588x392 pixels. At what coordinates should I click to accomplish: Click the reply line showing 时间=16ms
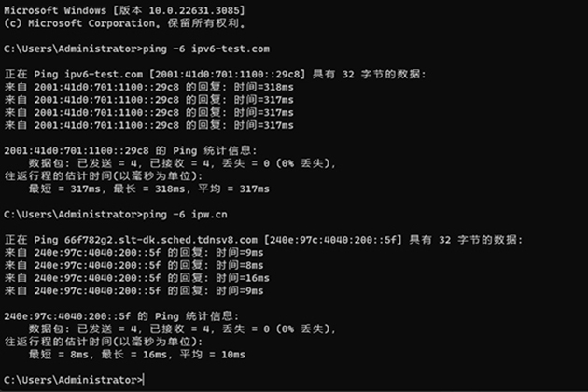coord(136,278)
